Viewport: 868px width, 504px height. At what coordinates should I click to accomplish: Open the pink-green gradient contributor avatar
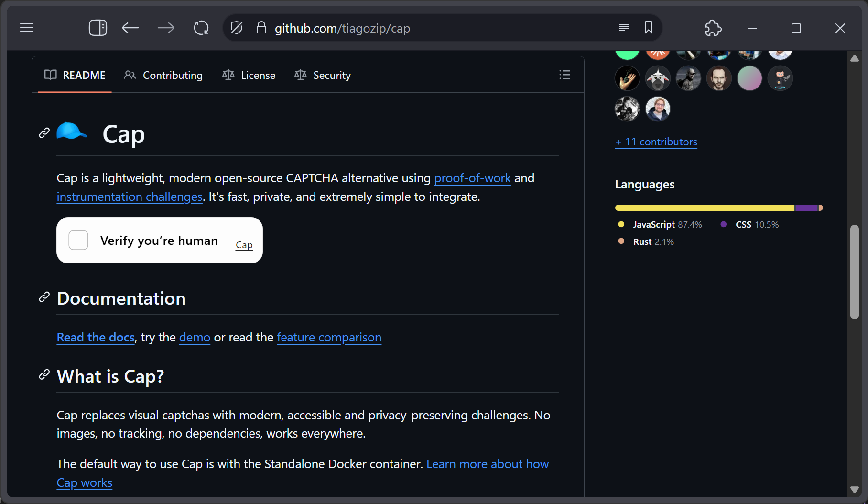[749, 78]
